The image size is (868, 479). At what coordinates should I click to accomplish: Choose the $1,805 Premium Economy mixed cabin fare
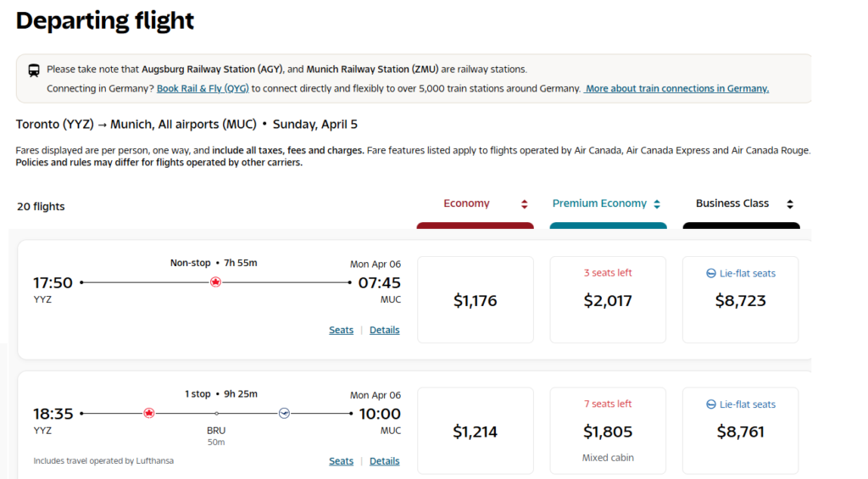(x=608, y=432)
